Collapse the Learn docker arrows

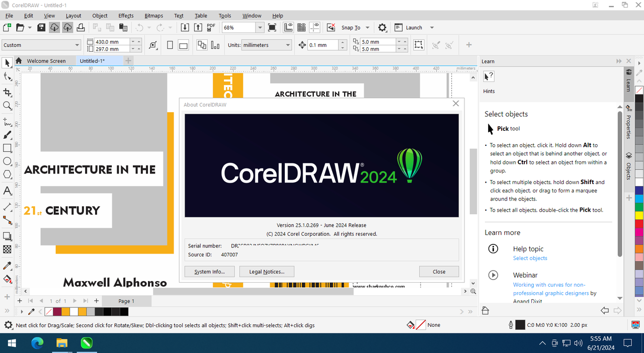coord(619,61)
